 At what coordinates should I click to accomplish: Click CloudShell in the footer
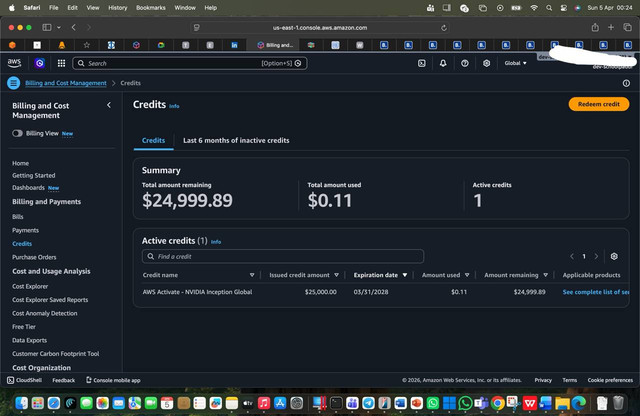[x=24, y=380]
